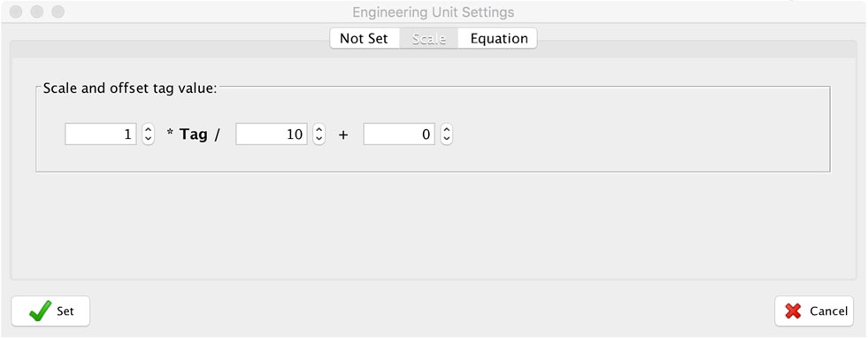Click the window zoom button in title bar
Viewport: 868px width, 338px height.
pyautogui.click(x=58, y=12)
